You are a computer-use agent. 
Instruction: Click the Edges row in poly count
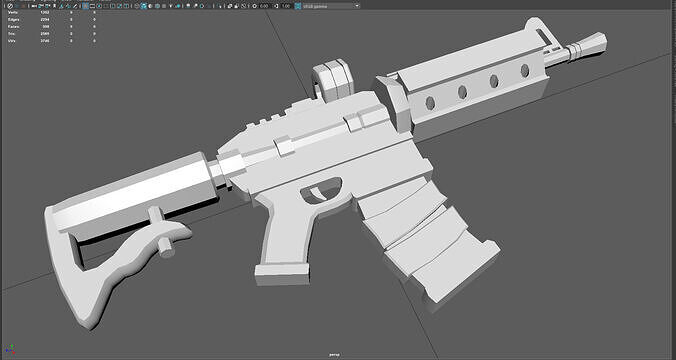point(52,19)
